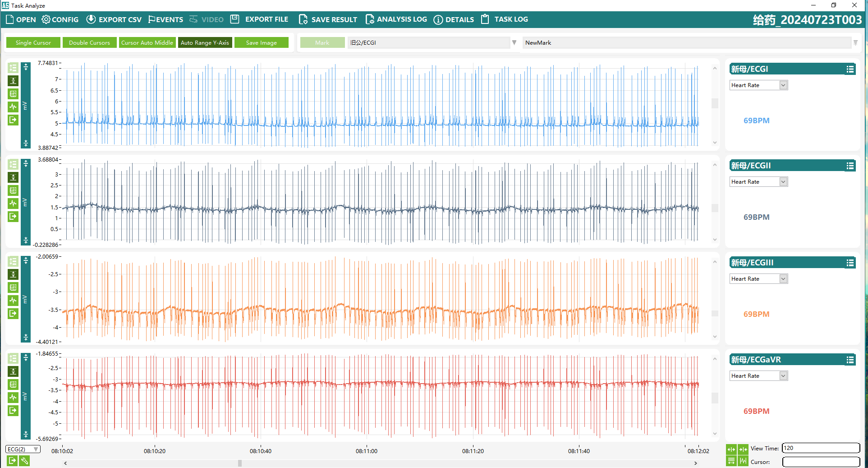868x468 pixels.
Task: Open the Heart Rate dropdown for ECGI
Action: pyautogui.click(x=783, y=85)
